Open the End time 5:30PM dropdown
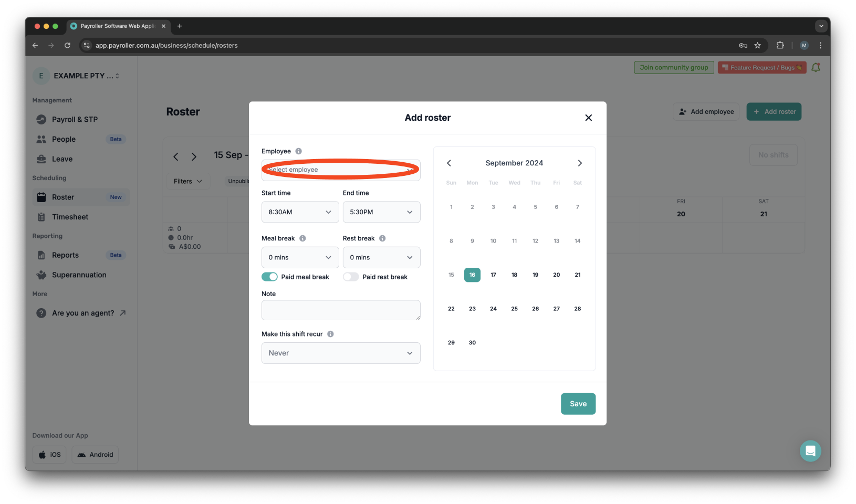Viewport: 856px width, 504px height. pos(381,212)
